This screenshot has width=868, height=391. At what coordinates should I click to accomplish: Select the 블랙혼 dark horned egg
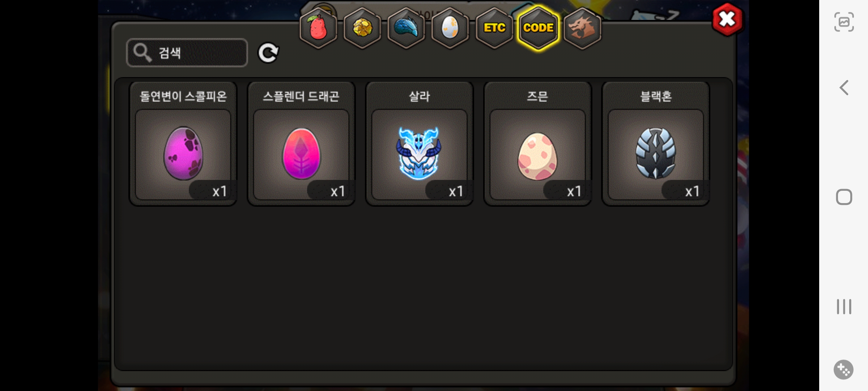click(x=656, y=144)
